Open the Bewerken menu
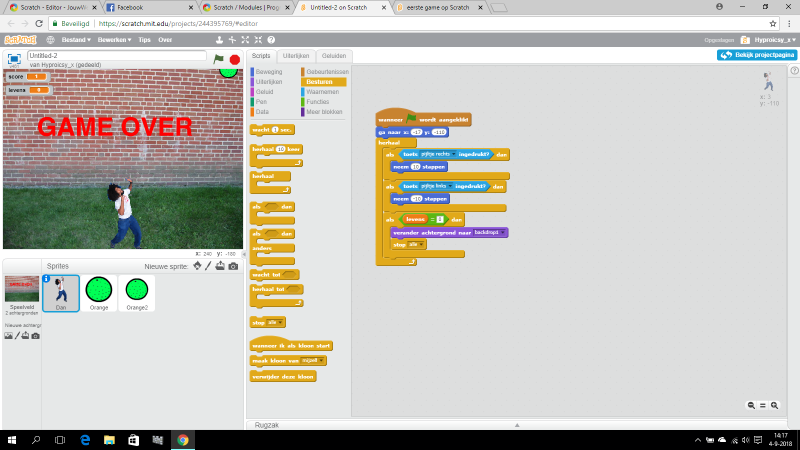This screenshot has height=450, width=800. click(114, 40)
